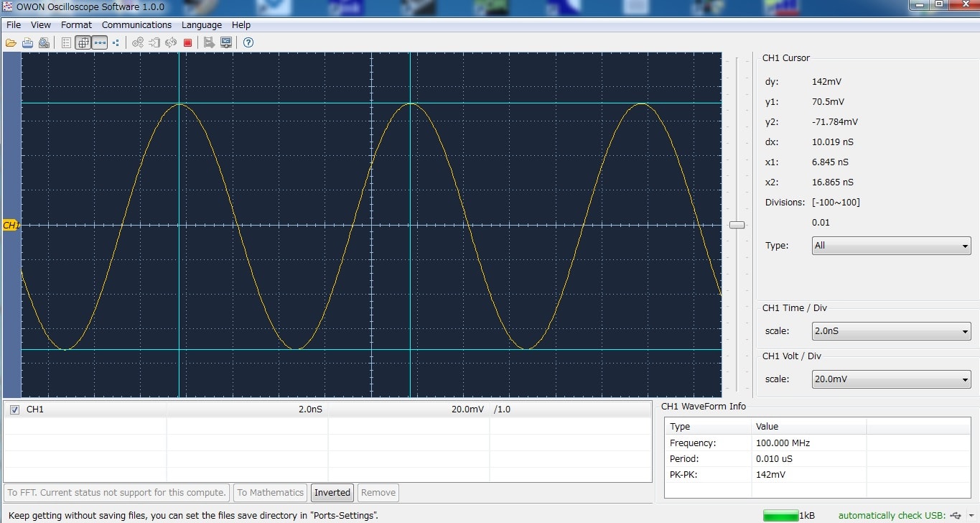The height and width of the screenshot is (523, 980).
Task: Click the y2 value -71.784mV
Action: 834,122
